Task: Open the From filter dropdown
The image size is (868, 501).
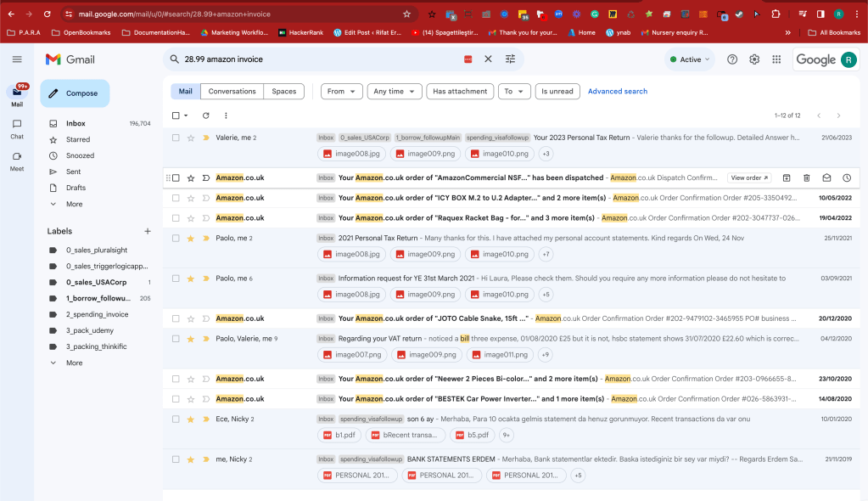Action: (x=342, y=92)
